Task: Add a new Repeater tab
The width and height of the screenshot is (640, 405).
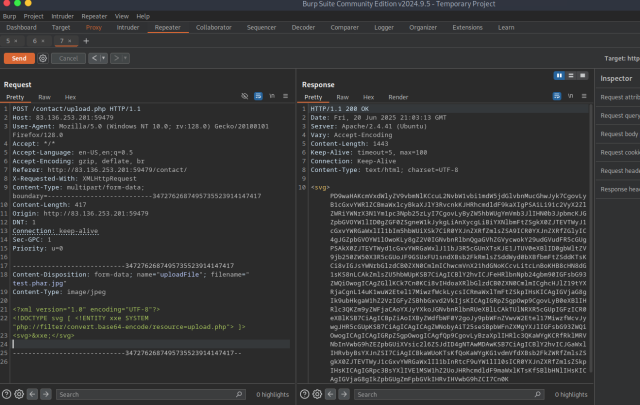Action: [86, 41]
